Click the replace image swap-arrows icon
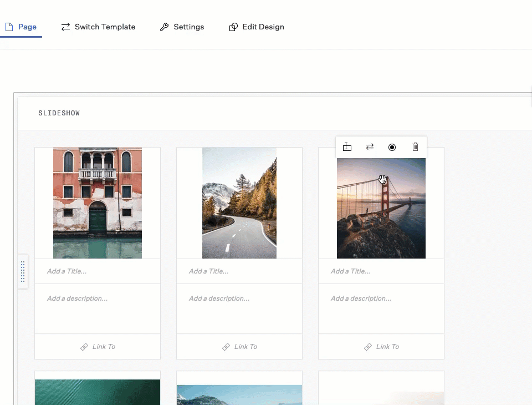 pos(370,147)
